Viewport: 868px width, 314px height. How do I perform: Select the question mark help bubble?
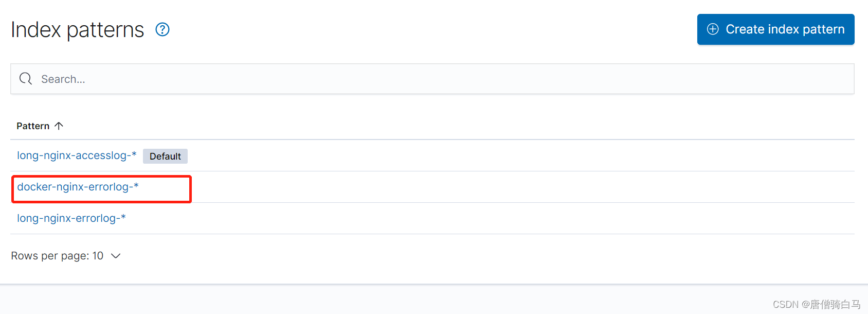[162, 29]
